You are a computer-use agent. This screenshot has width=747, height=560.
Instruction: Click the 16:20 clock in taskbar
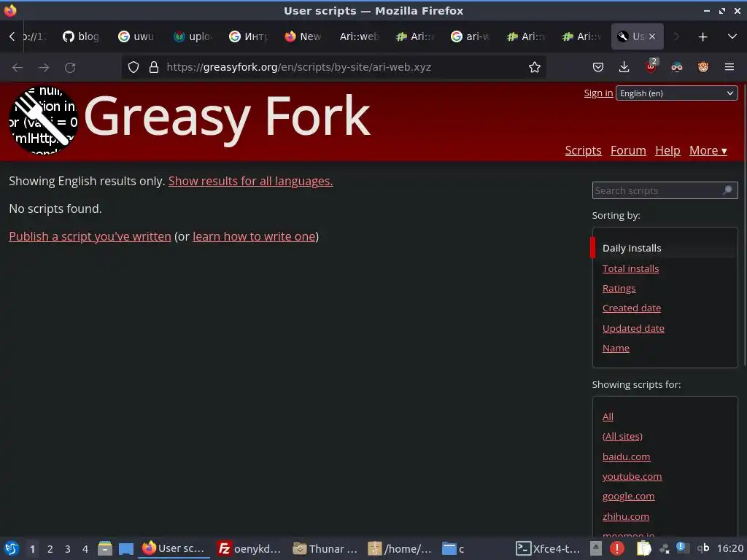(x=729, y=548)
